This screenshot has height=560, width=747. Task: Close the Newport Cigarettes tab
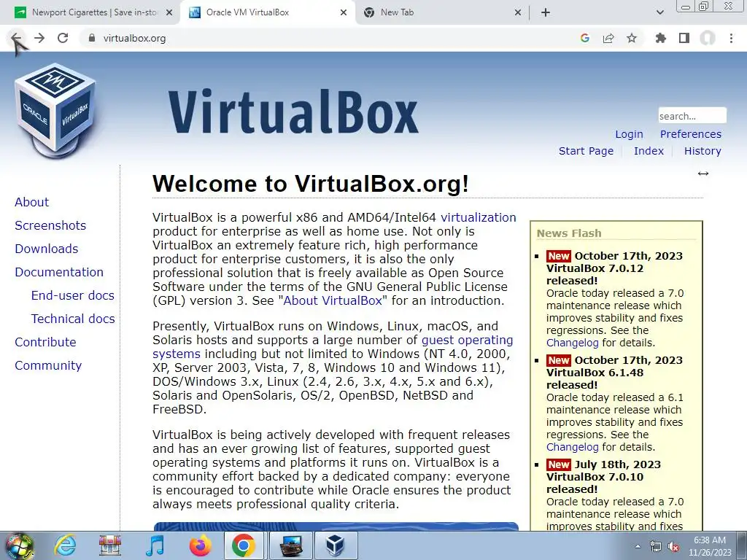coord(169,12)
